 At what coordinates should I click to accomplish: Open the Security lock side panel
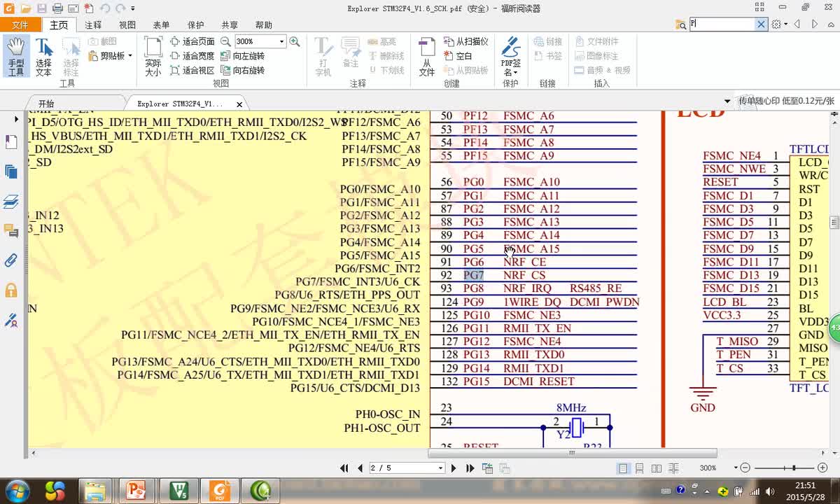click(x=11, y=290)
